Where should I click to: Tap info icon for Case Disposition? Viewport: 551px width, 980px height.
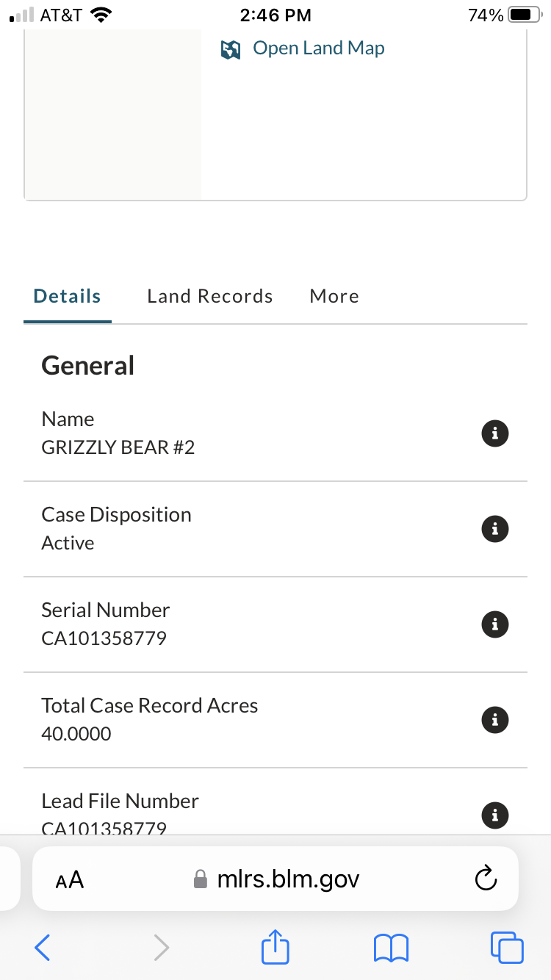coord(494,529)
